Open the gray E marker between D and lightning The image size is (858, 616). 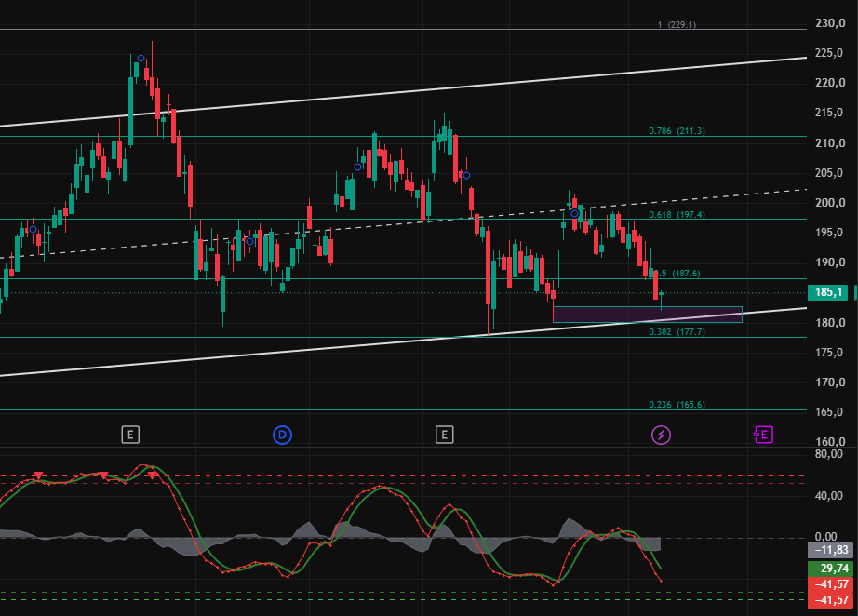click(x=444, y=435)
